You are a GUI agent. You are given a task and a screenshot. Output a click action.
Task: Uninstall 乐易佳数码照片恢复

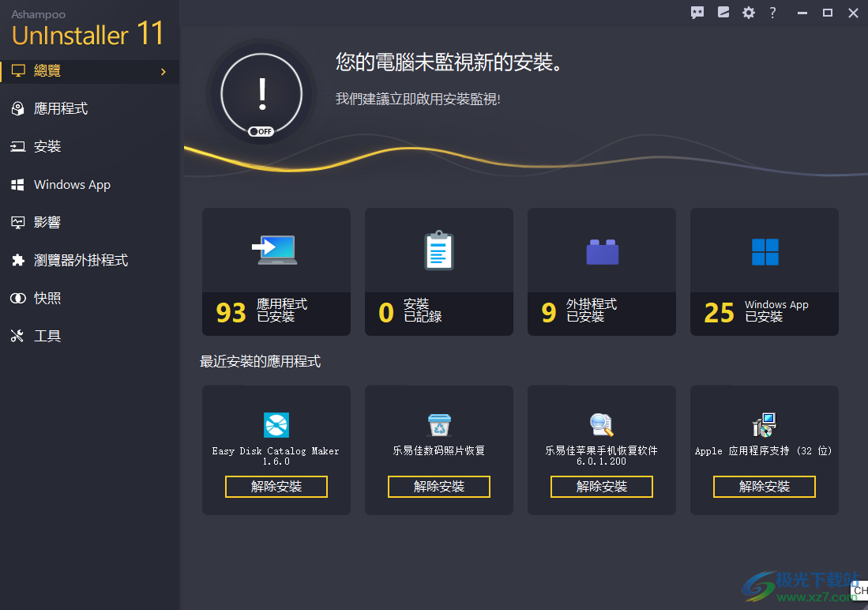[439, 487]
